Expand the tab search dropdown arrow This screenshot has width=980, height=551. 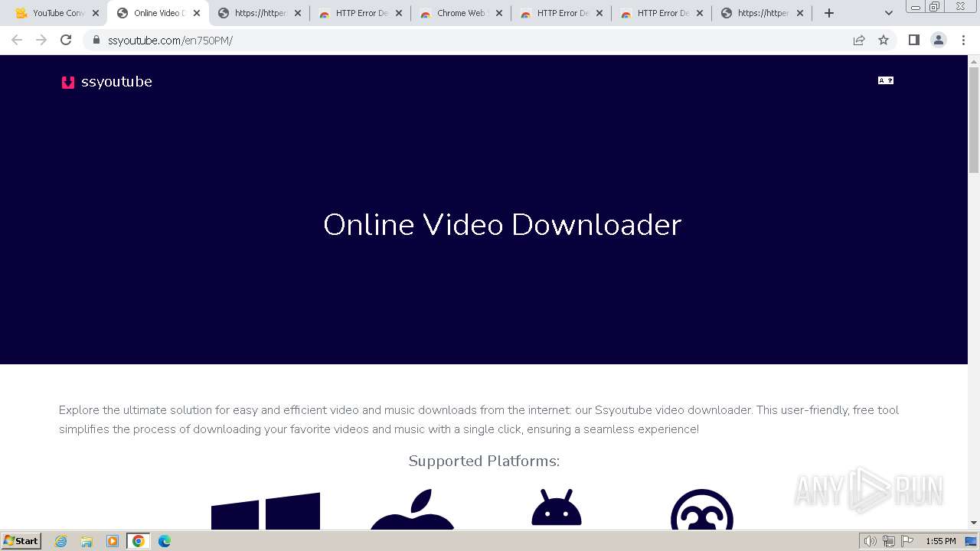[889, 13]
